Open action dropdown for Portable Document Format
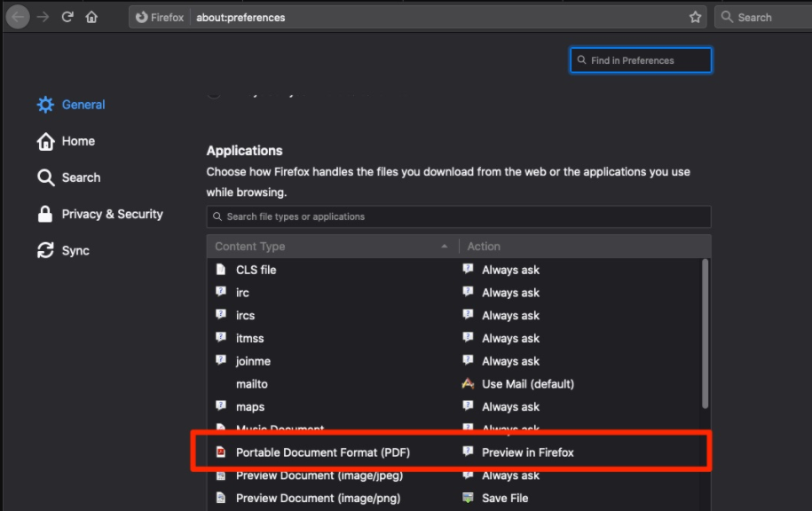812x511 pixels. (527, 452)
